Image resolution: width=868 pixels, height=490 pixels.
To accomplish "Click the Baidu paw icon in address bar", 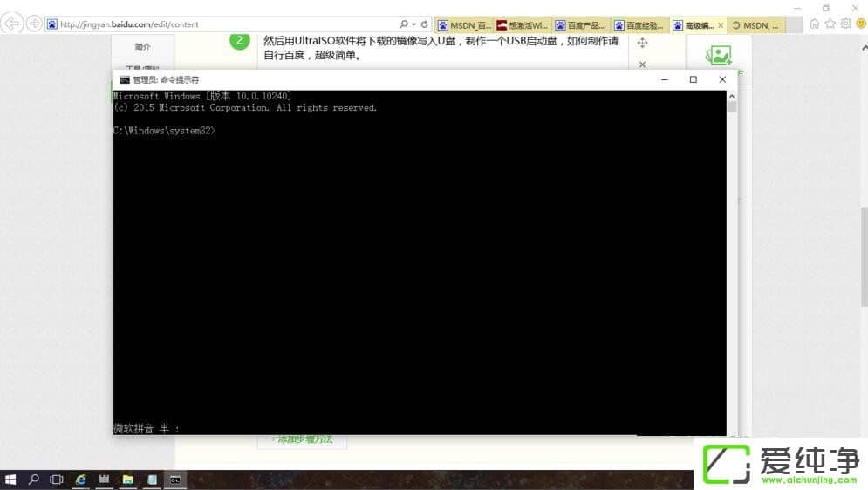I will coord(52,24).
